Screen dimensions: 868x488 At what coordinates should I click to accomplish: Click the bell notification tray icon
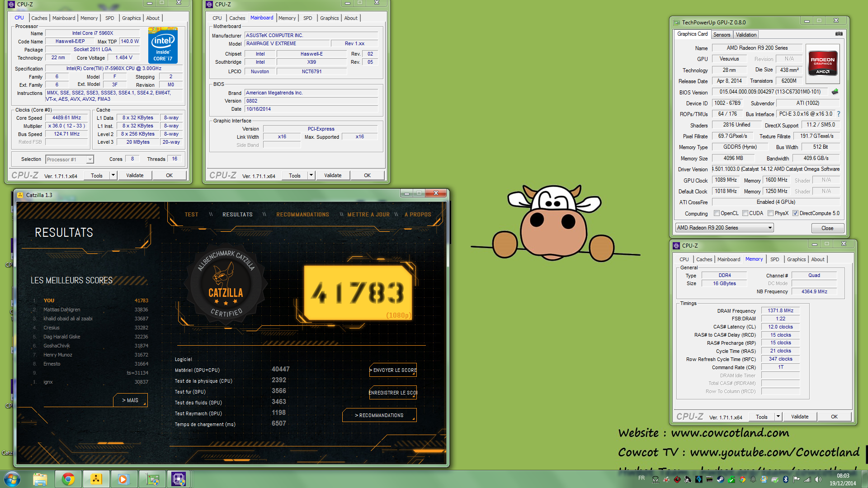753,479
